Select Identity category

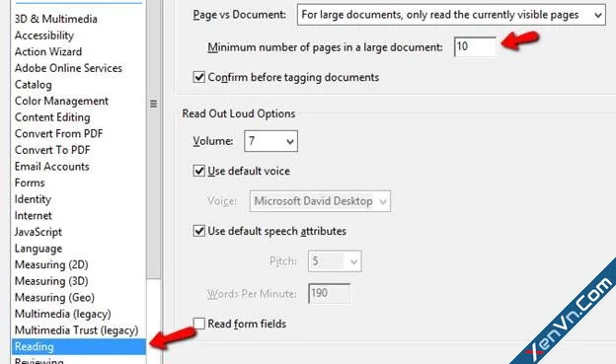pos(33,199)
